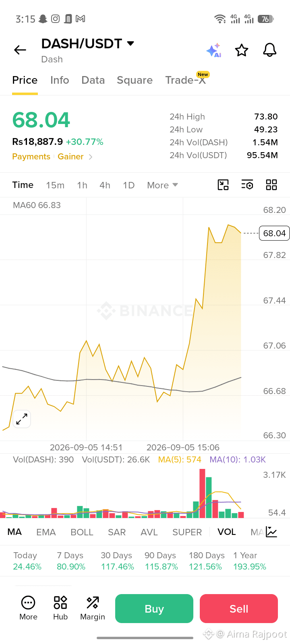Toggle the BOLL indicator
Screen dimensions: 290x644
tap(82, 532)
